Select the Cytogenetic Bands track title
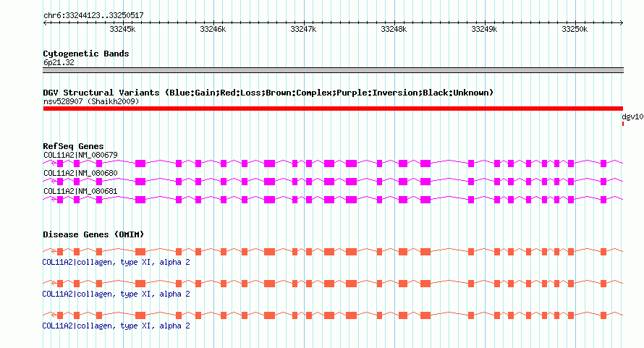This screenshot has height=348, width=644. coord(86,54)
